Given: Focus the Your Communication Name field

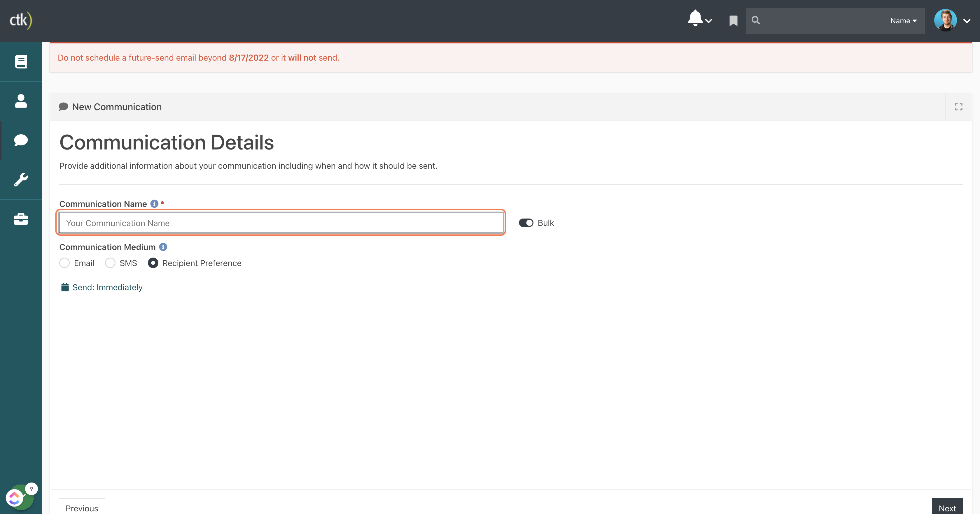Looking at the screenshot, I should tap(281, 223).
